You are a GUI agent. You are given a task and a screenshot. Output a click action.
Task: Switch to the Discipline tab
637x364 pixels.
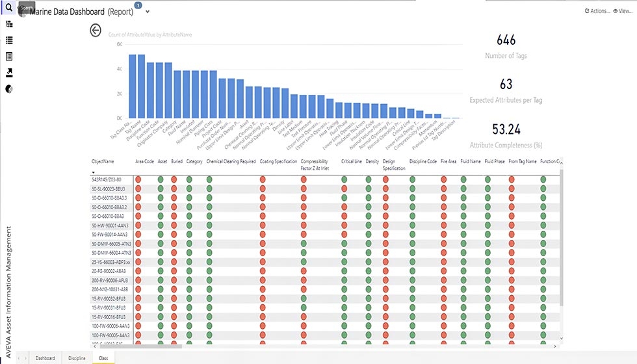click(77, 357)
